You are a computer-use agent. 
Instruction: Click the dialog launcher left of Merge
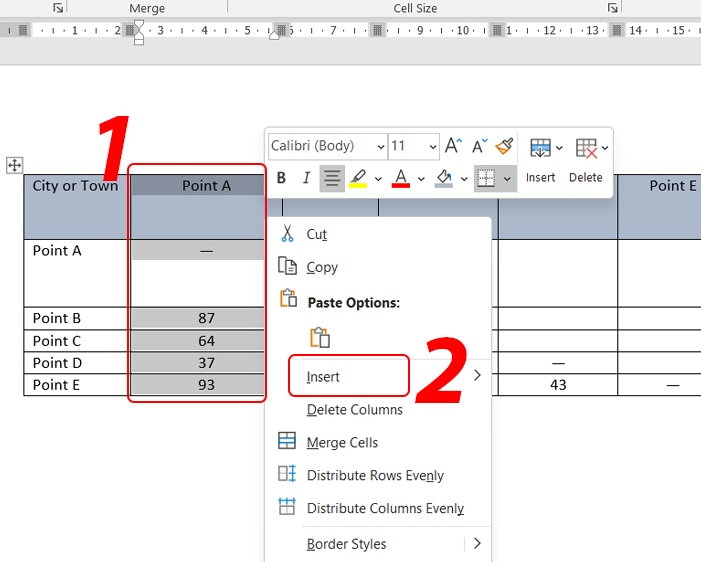tap(58, 8)
